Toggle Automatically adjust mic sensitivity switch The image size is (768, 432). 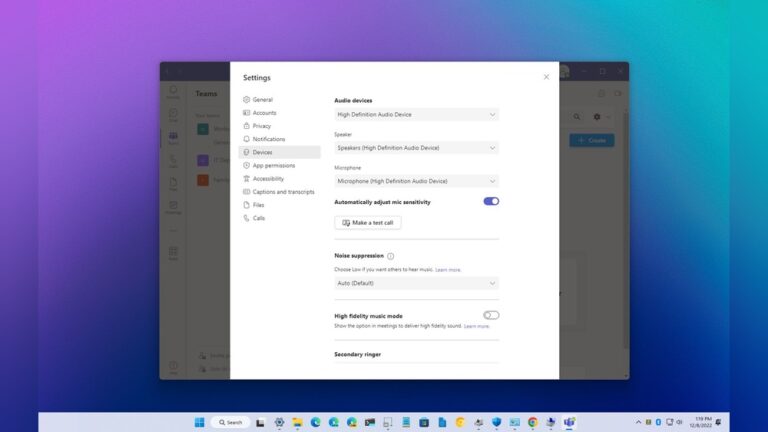[491, 201]
